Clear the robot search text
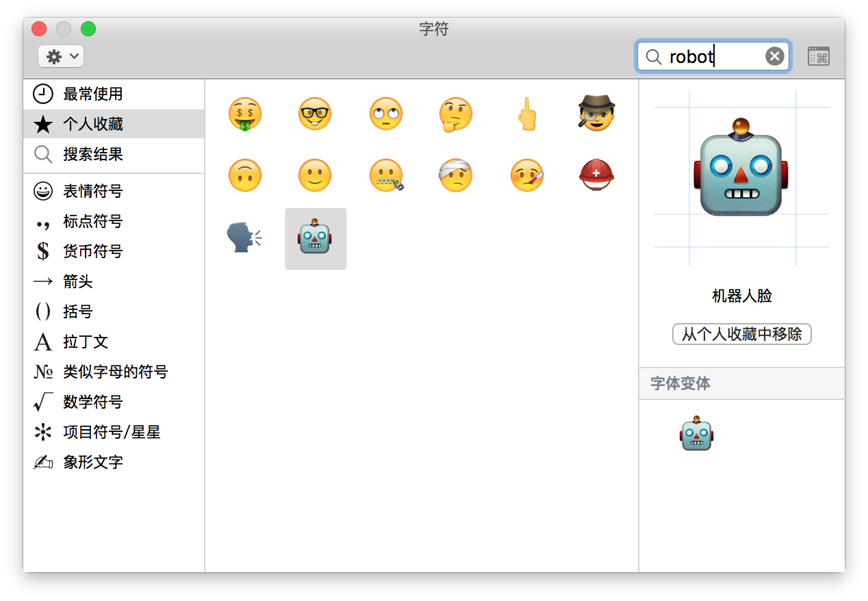This screenshot has height=601, width=868. click(774, 56)
